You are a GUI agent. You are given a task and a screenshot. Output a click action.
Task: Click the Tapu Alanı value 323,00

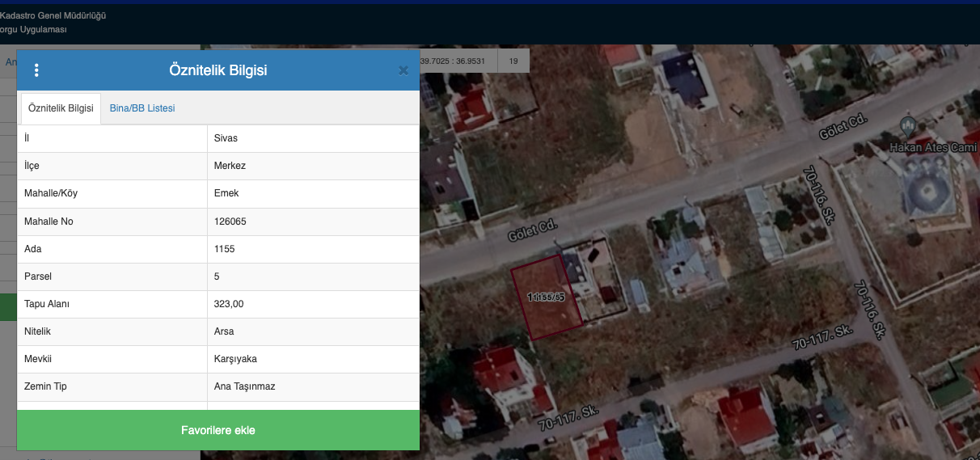click(x=229, y=304)
